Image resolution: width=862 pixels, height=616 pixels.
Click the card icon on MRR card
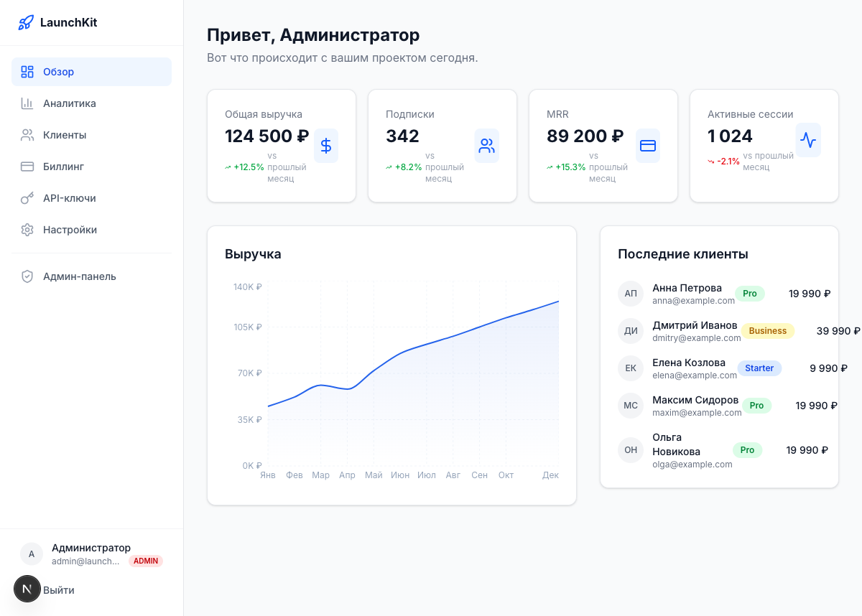click(x=648, y=146)
